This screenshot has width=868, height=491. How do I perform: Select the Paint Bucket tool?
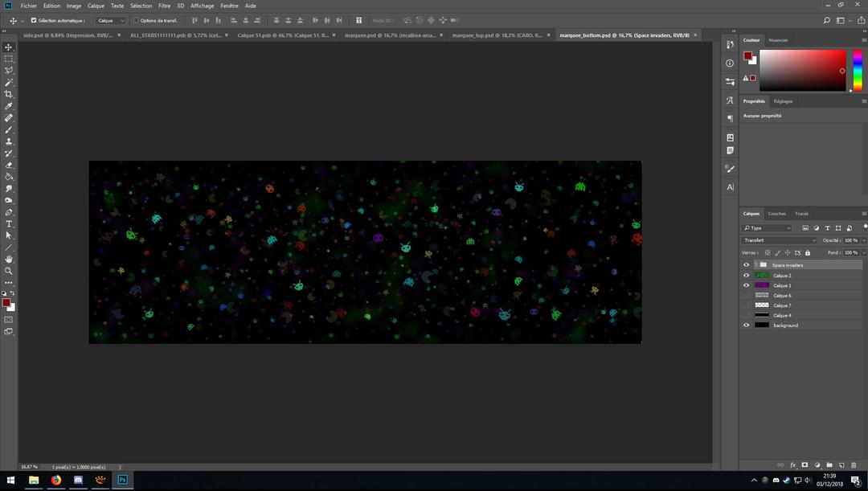pos(8,177)
